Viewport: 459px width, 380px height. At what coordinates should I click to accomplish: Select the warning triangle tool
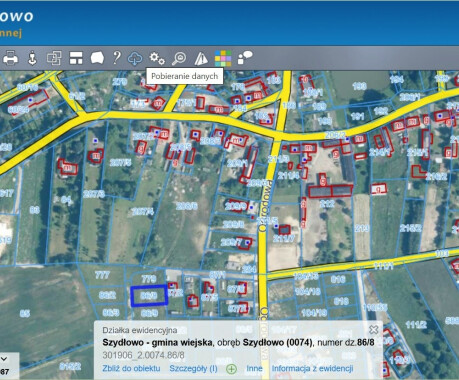(x=201, y=58)
